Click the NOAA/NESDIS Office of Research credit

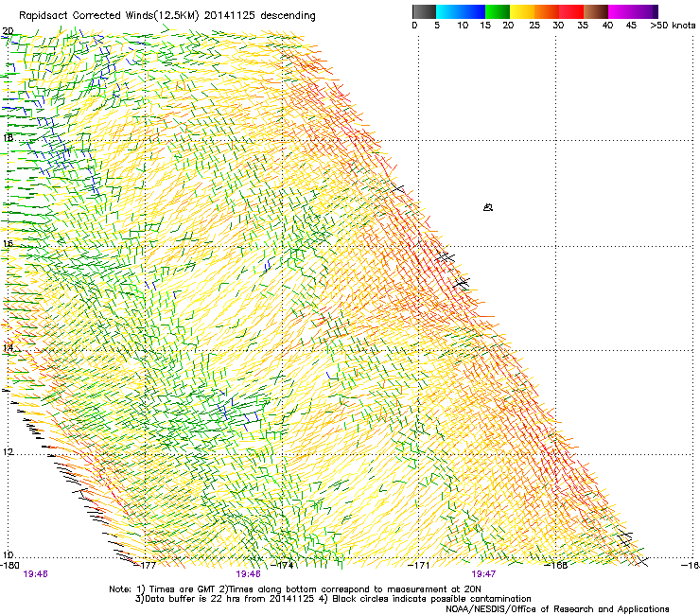tap(557, 608)
